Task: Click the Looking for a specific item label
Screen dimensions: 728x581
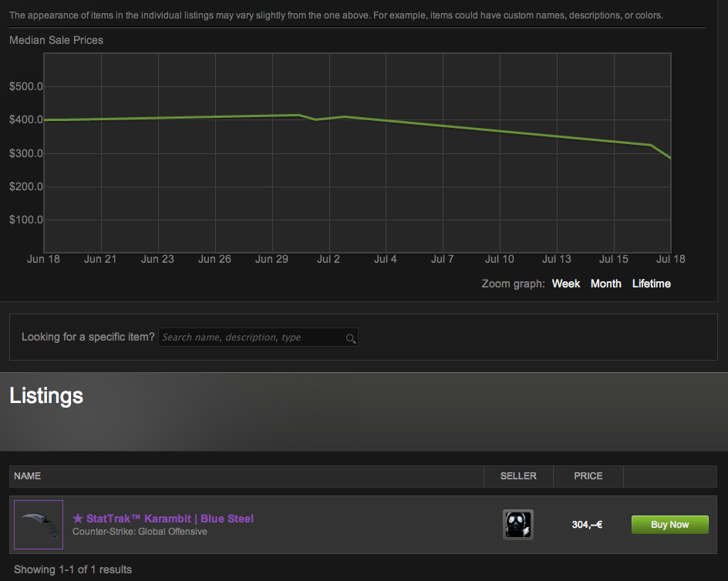Action: 88,337
